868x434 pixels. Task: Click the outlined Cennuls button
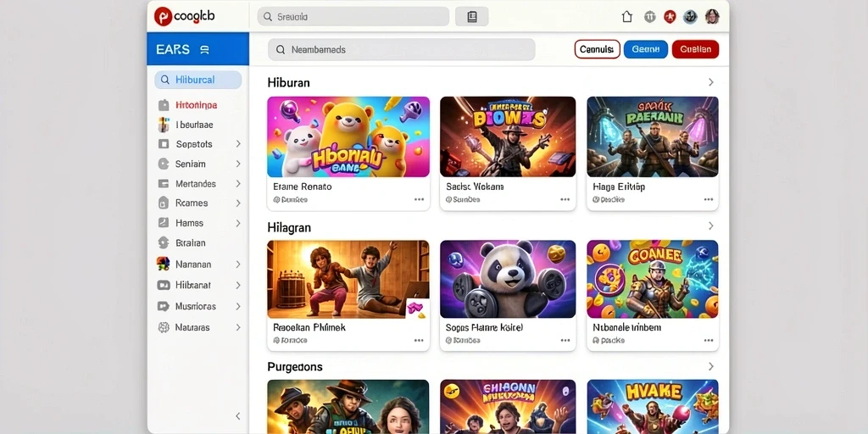click(597, 49)
